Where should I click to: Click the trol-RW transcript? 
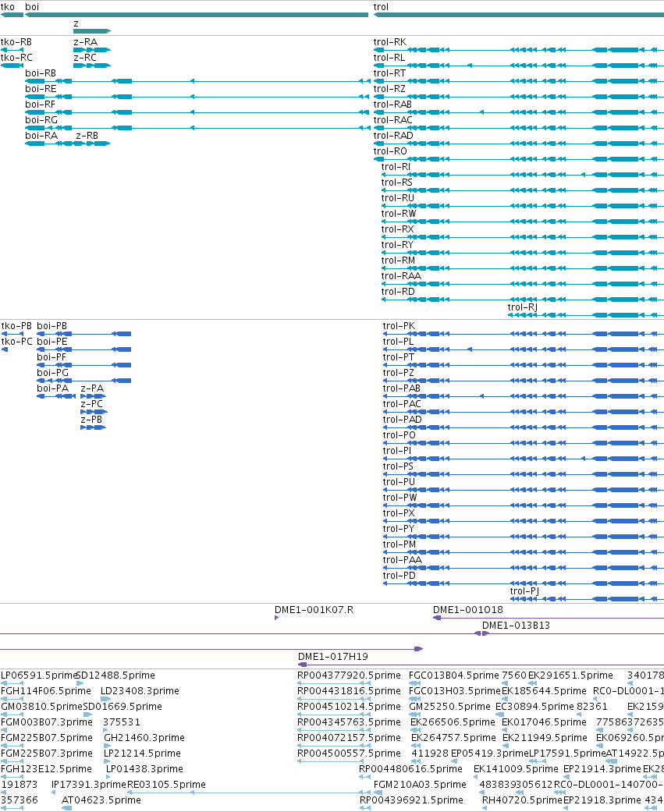coord(399,214)
